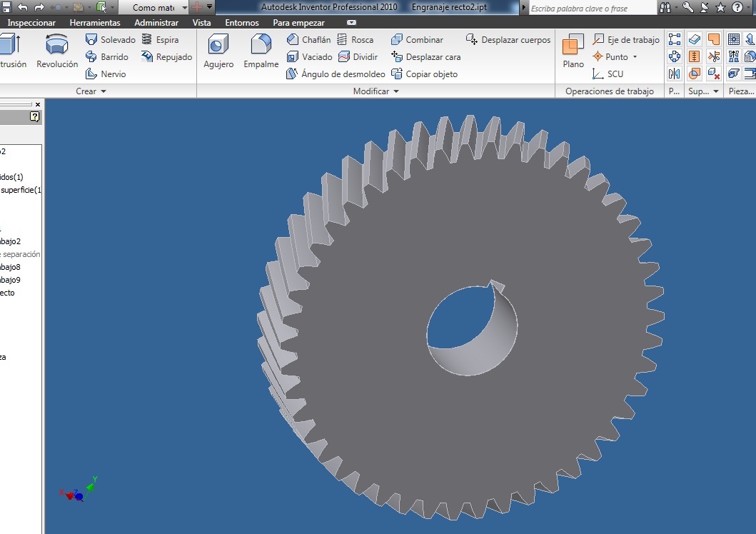
Task: Click the Vaciado shell tool
Action: (x=309, y=57)
